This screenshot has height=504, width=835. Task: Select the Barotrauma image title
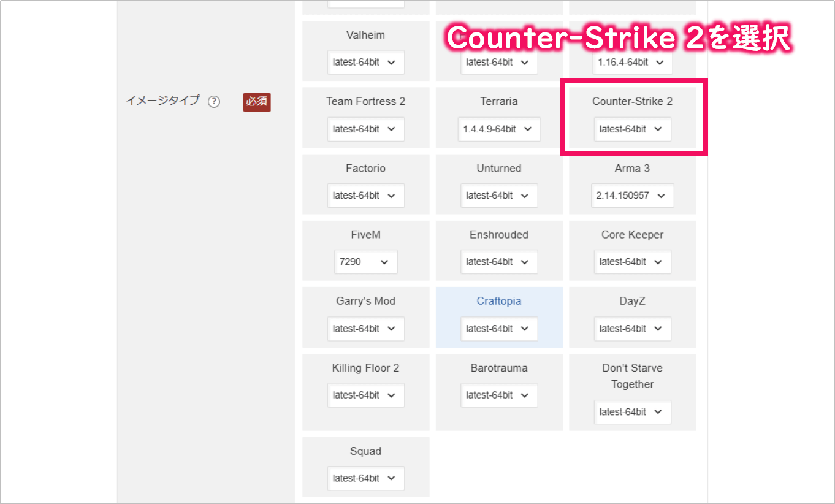point(499,368)
